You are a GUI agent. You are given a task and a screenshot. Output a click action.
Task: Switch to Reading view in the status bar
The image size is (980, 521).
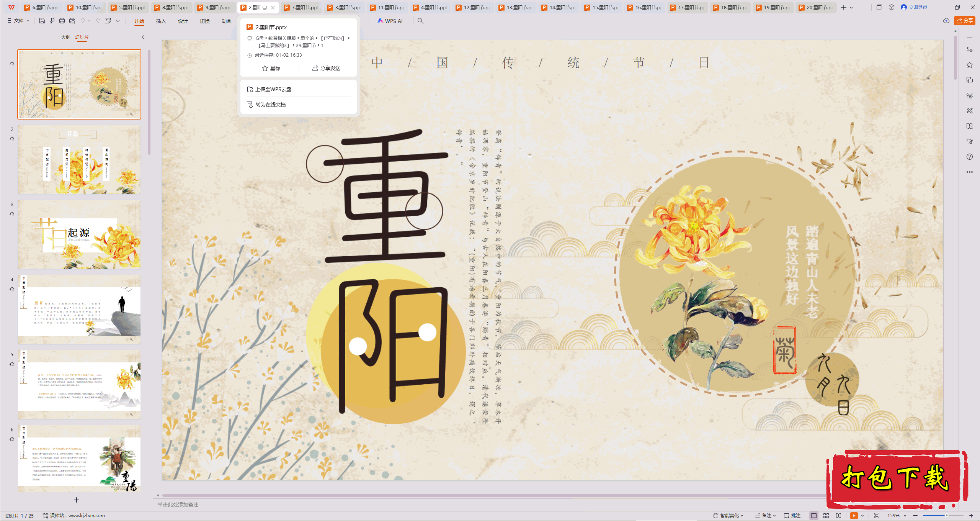pos(838,516)
